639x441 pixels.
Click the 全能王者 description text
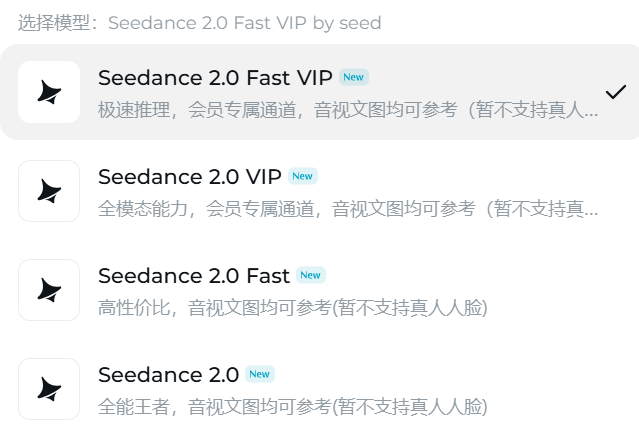point(292,407)
